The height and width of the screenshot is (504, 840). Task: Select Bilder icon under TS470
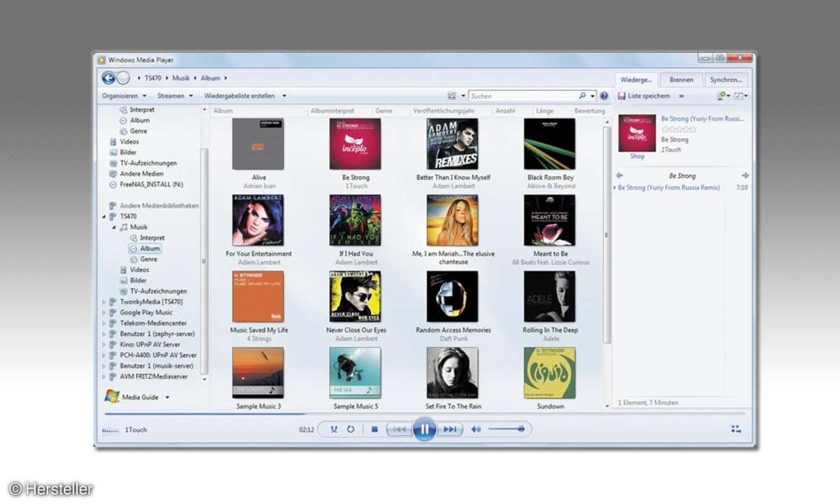[x=124, y=280]
